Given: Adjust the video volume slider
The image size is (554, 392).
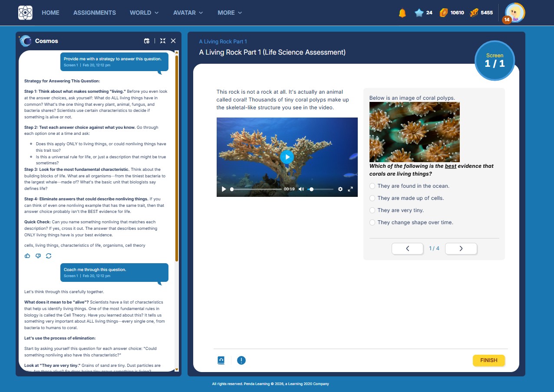Looking at the screenshot, I should click(321, 189).
